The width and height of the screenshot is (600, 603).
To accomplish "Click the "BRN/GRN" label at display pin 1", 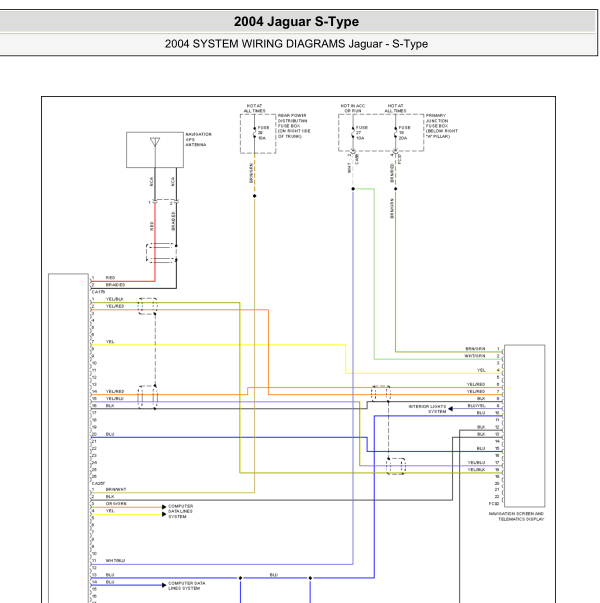I will pyautogui.click(x=475, y=349).
